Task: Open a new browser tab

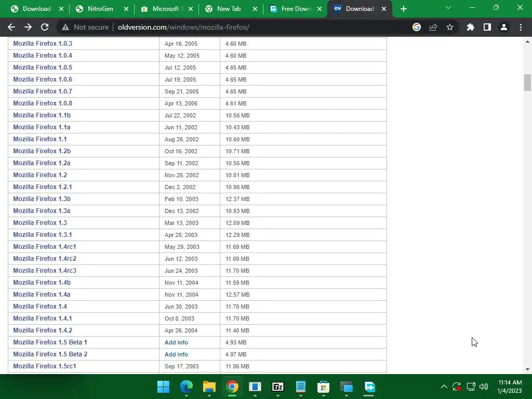Action: [x=403, y=9]
